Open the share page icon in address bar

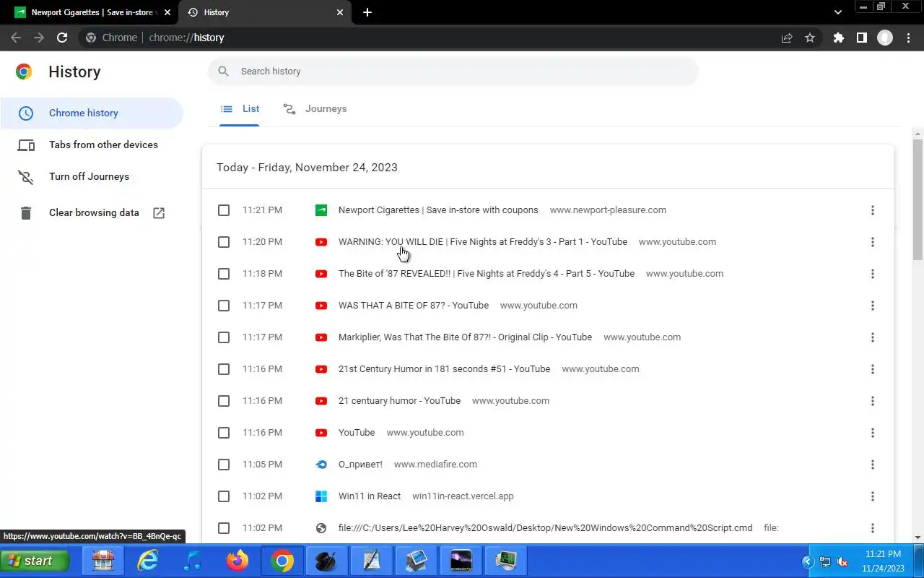[x=787, y=38]
